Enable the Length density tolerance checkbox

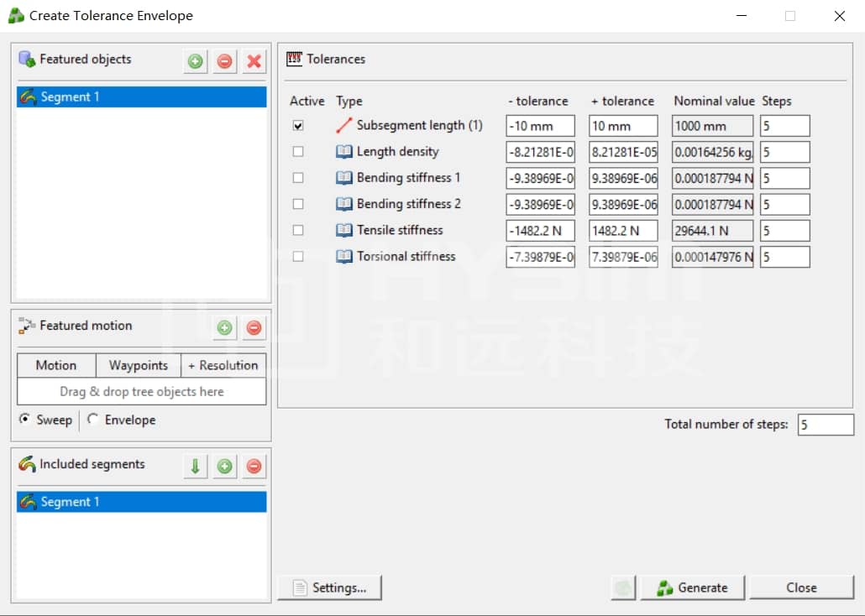click(x=298, y=151)
